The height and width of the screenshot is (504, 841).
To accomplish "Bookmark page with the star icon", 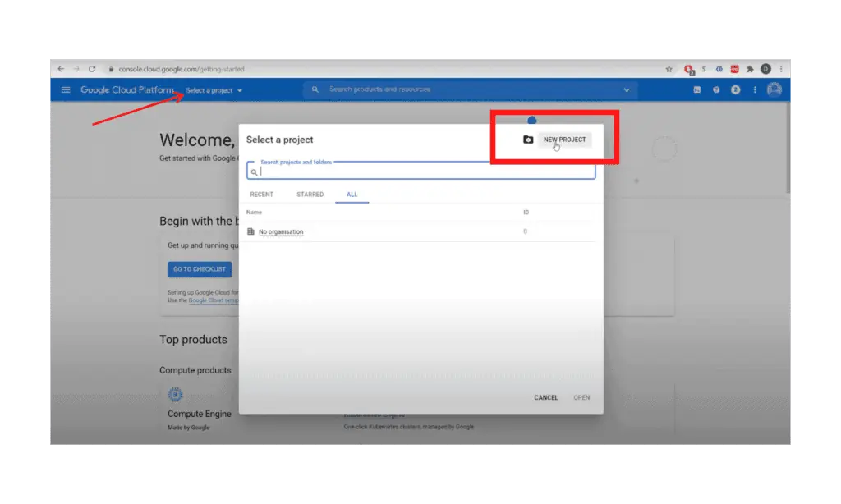I will point(669,69).
